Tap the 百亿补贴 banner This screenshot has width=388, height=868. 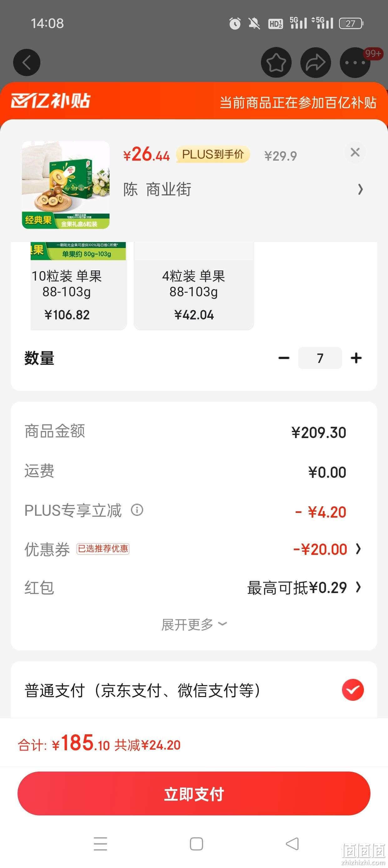194,101
